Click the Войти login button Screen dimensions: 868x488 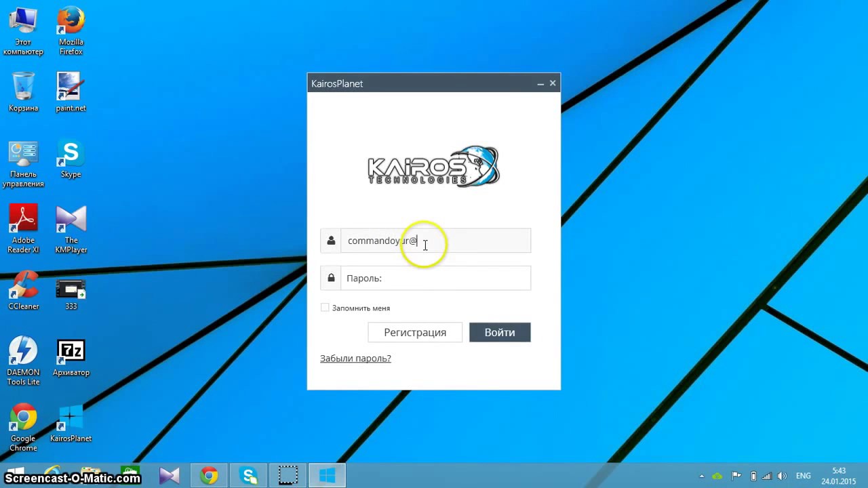500,332
